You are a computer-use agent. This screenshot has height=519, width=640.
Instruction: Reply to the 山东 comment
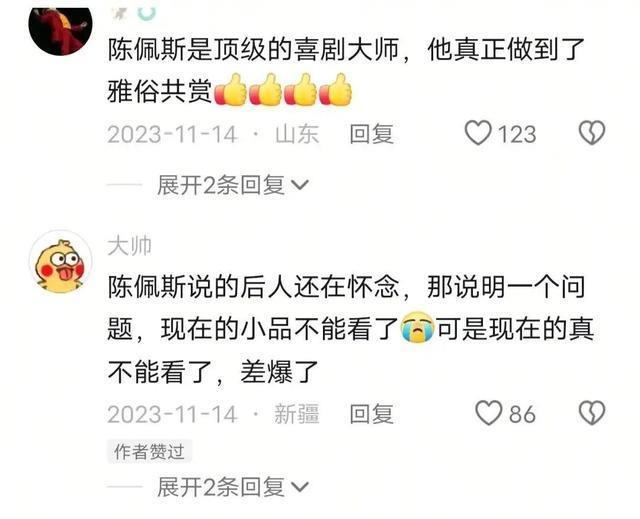pos(371,134)
